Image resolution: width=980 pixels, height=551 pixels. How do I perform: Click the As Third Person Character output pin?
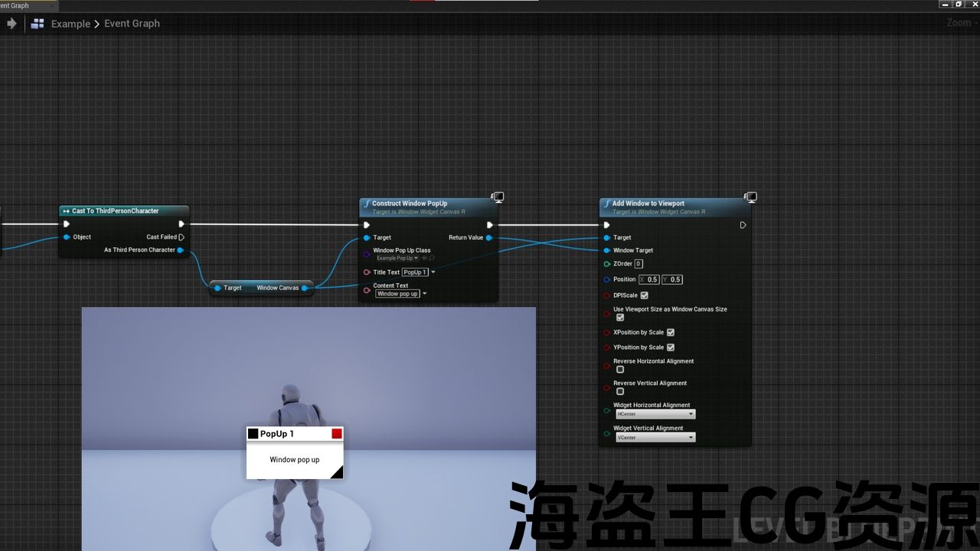(181, 250)
